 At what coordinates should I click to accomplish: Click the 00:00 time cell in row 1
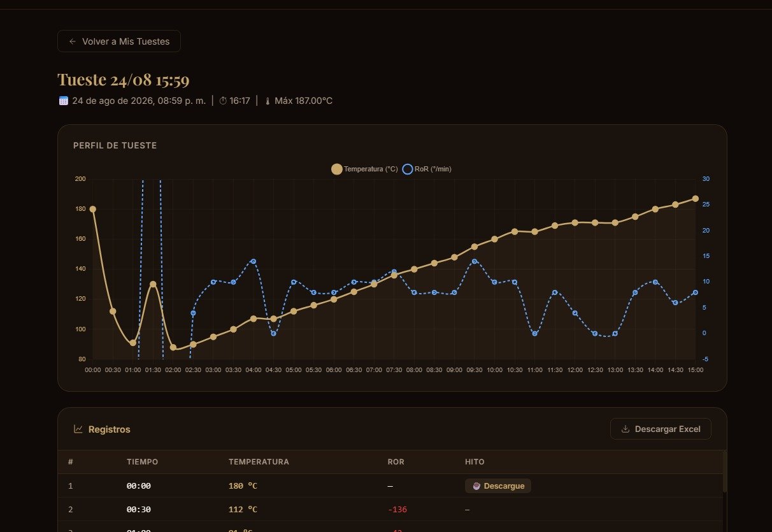click(139, 485)
